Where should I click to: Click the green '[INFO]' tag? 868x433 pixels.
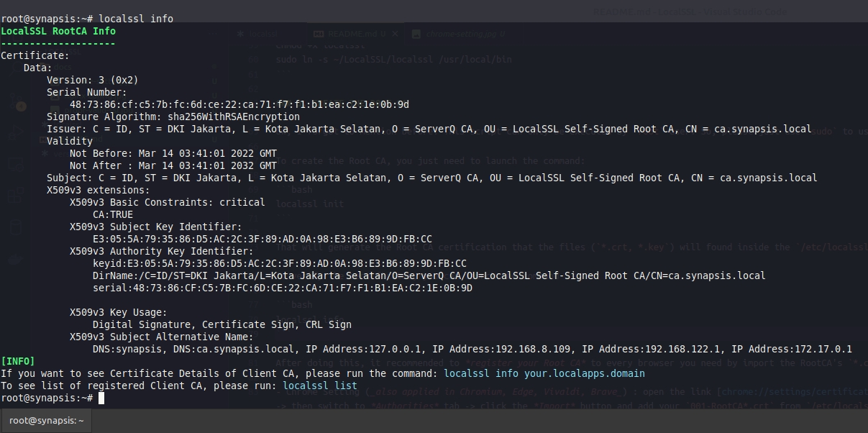click(x=18, y=361)
